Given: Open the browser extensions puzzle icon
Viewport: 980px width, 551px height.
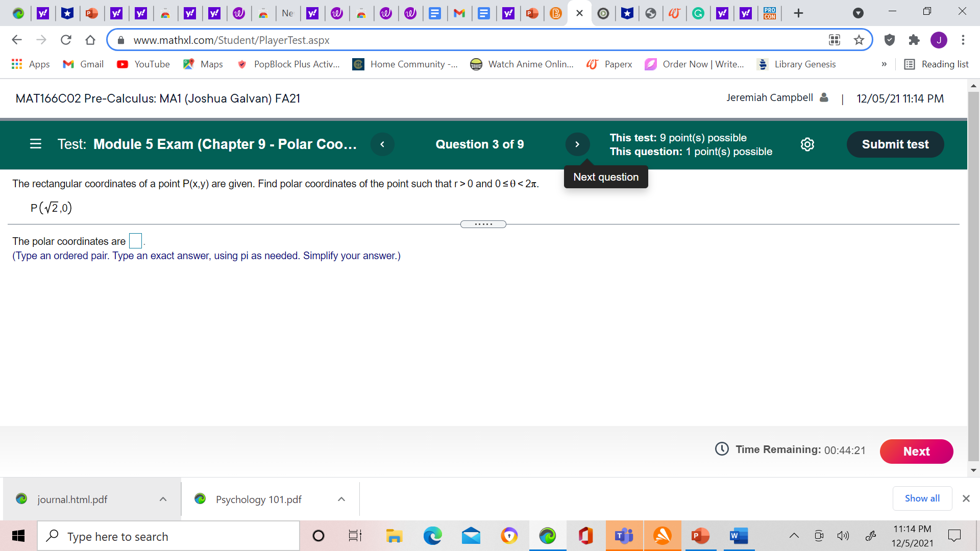Looking at the screenshot, I should (x=914, y=40).
